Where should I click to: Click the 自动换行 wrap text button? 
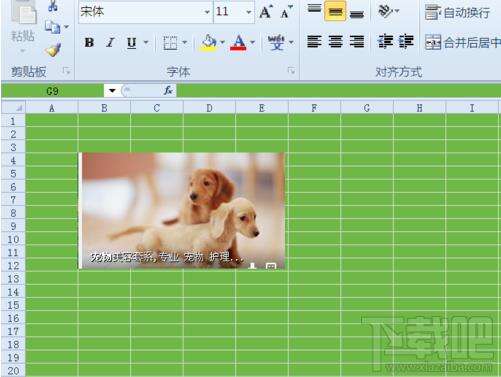point(457,13)
